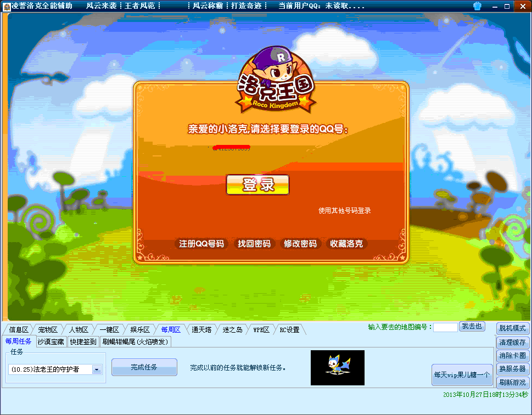Click 使用其他号码登录 link
This screenshot has height=415, width=532.
coord(344,210)
